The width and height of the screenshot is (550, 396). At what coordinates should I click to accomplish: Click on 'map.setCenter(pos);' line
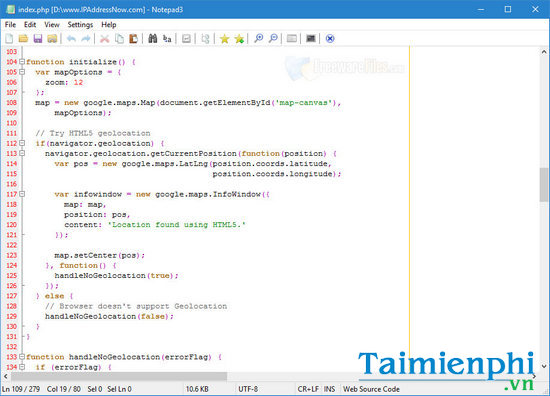[100, 255]
